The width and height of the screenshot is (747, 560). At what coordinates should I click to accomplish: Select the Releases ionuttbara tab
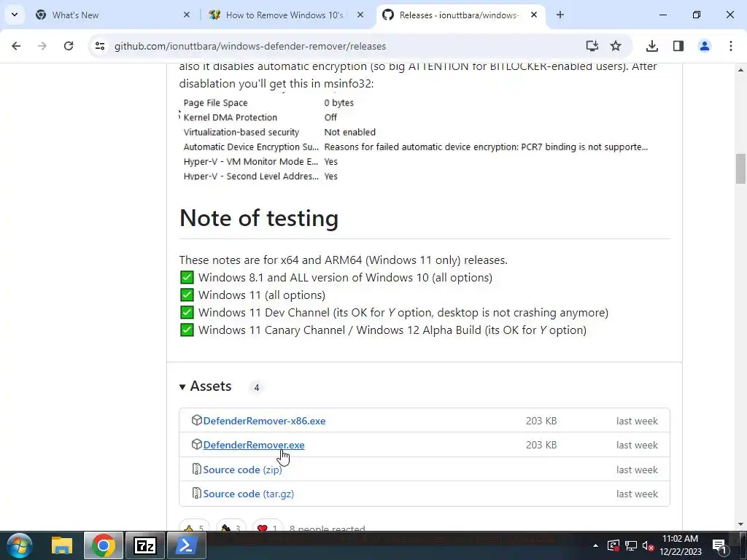coord(460,15)
